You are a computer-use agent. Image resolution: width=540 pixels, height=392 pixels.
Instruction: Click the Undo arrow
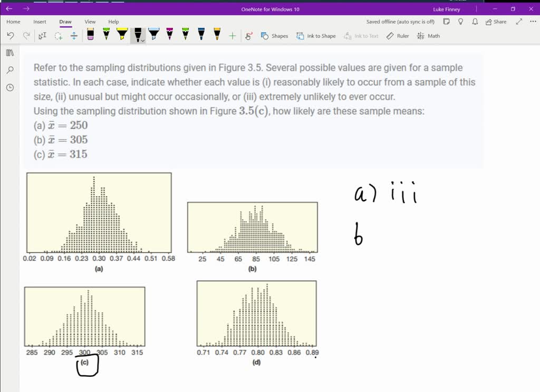pos(11,35)
